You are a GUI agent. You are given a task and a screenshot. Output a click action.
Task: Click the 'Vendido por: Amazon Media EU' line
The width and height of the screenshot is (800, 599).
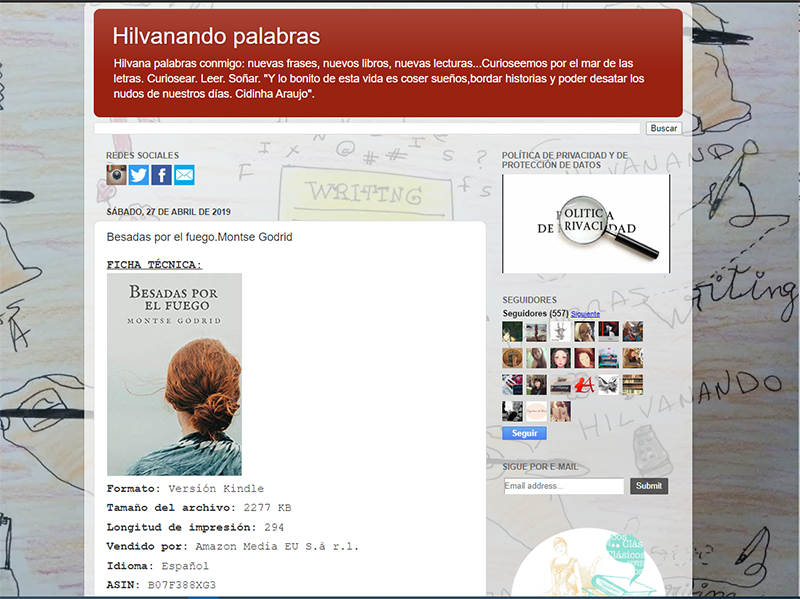click(x=233, y=546)
